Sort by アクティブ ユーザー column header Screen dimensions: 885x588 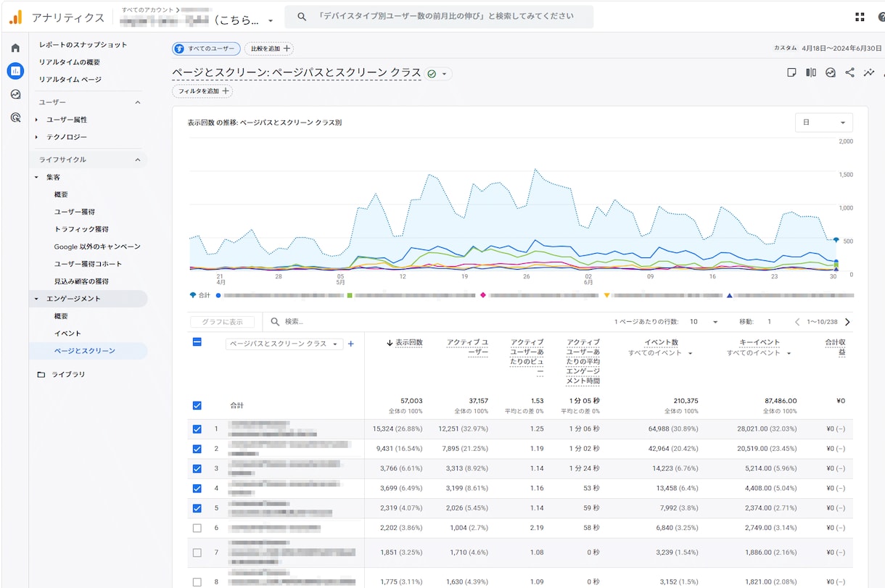tap(468, 347)
